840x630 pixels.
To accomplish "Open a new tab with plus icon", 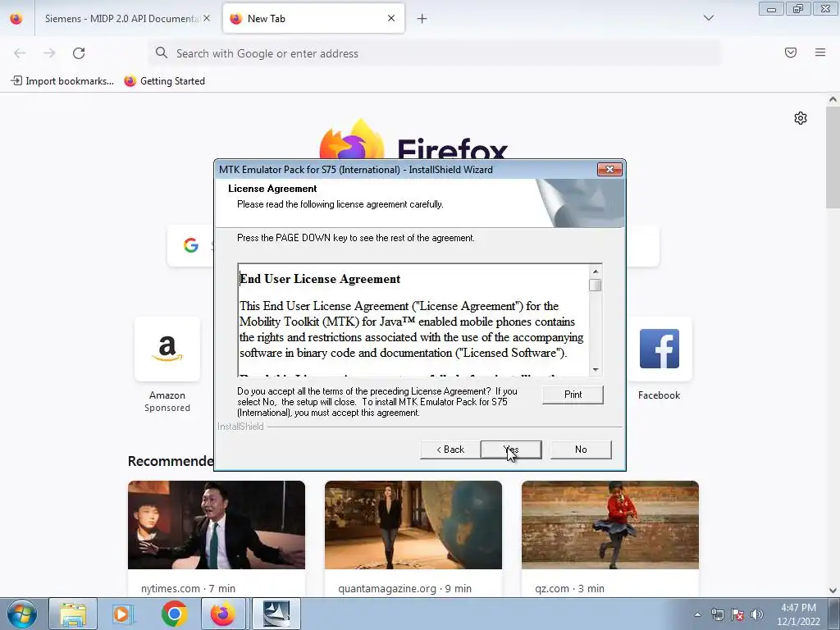I will [422, 19].
